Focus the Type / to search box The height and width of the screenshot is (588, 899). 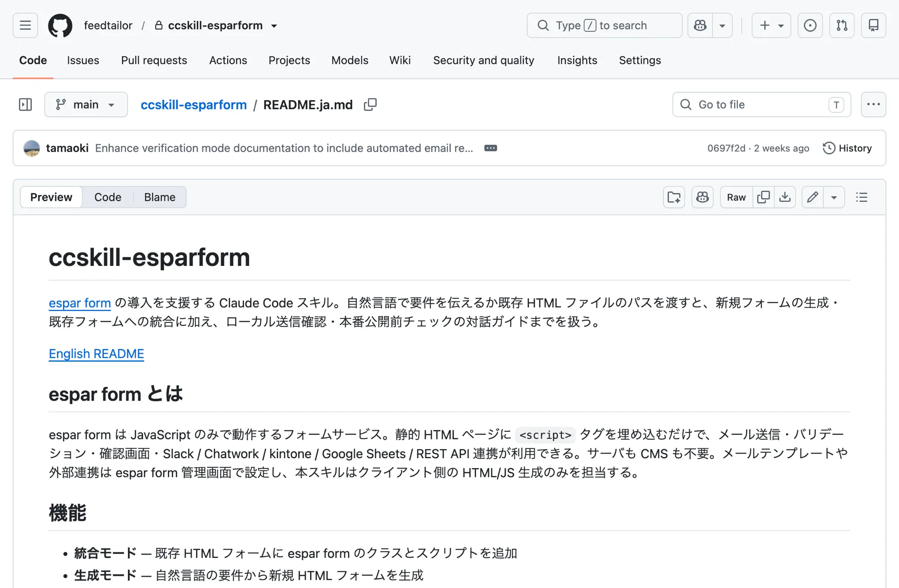click(605, 25)
